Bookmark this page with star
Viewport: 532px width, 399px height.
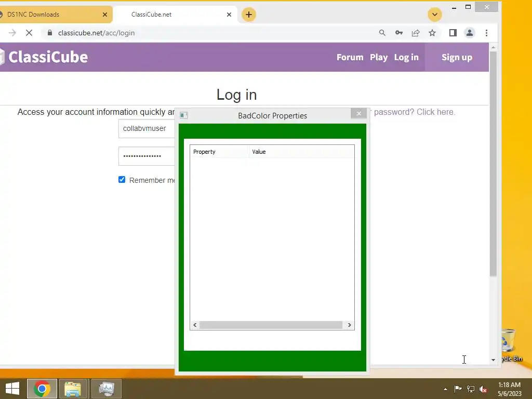click(432, 33)
